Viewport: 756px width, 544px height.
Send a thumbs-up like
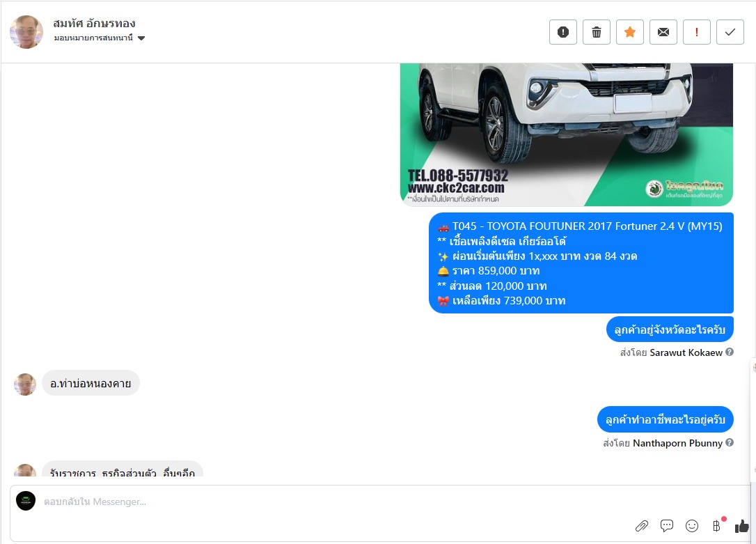pos(741,526)
